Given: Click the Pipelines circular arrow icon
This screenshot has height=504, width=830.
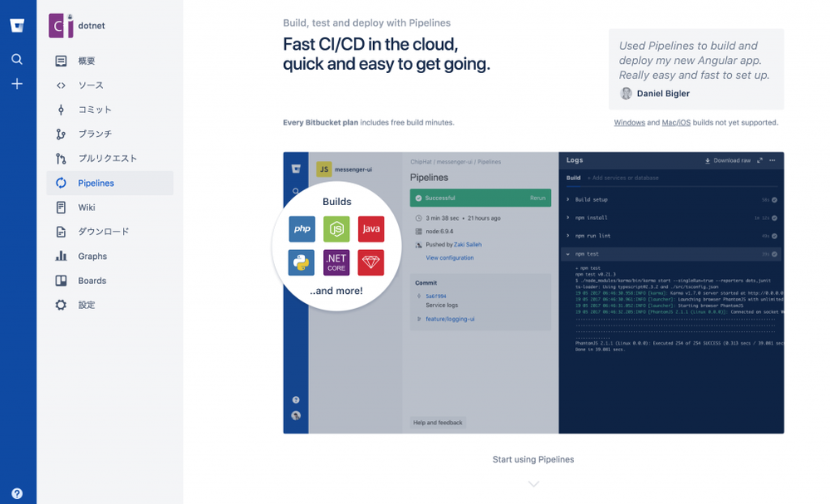Looking at the screenshot, I should click(x=61, y=183).
